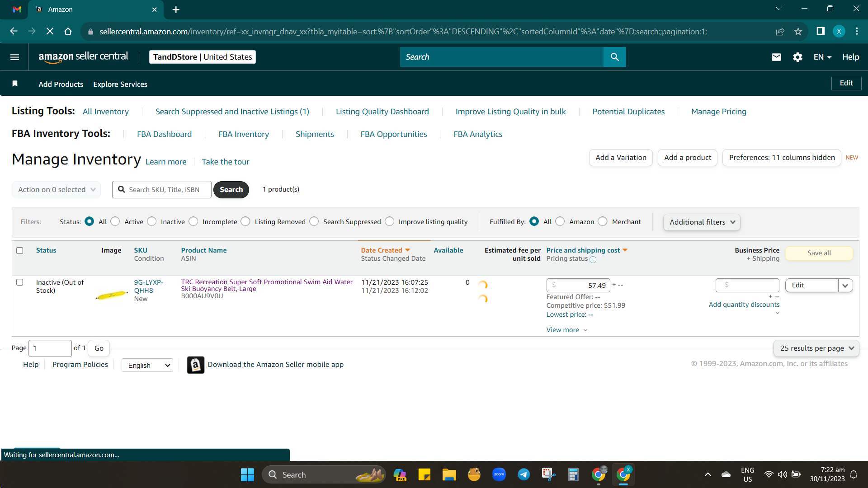Open Chrome three-dot menu
Viewport: 868px width, 488px height.
[x=857, y=31]
